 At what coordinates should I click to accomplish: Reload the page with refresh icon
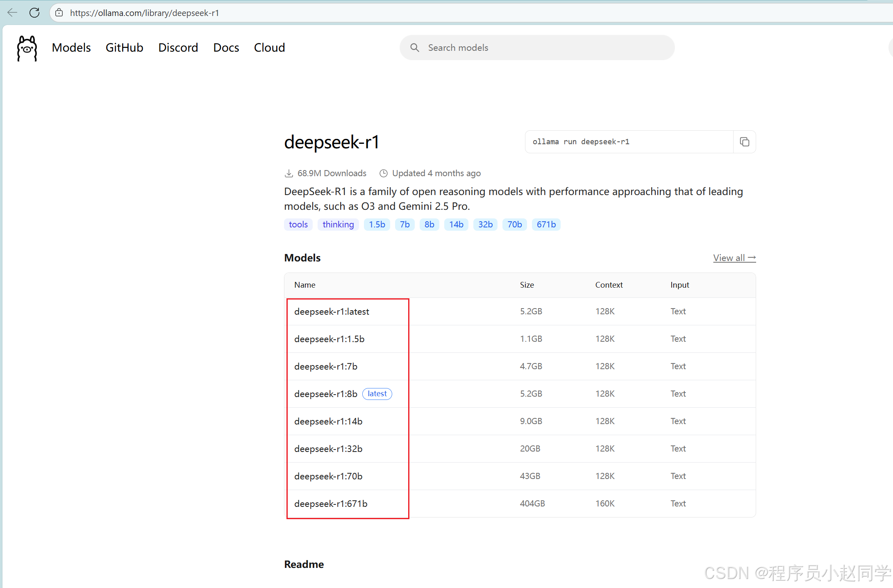pyautogui.click(x=34, y=13)
